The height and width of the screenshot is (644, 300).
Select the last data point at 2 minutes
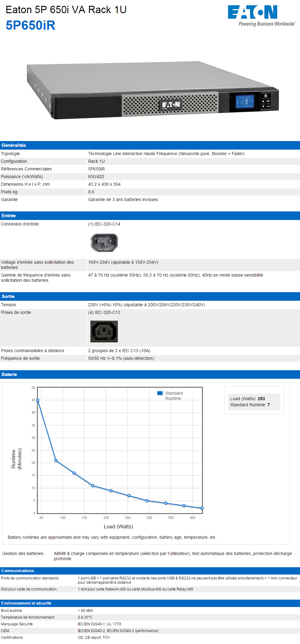(x=202, y=508)
